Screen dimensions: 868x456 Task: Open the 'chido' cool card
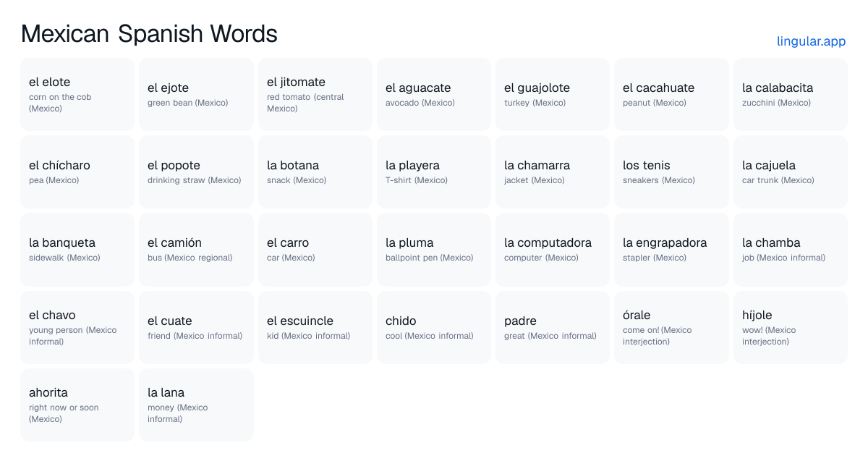click(434, 327)
